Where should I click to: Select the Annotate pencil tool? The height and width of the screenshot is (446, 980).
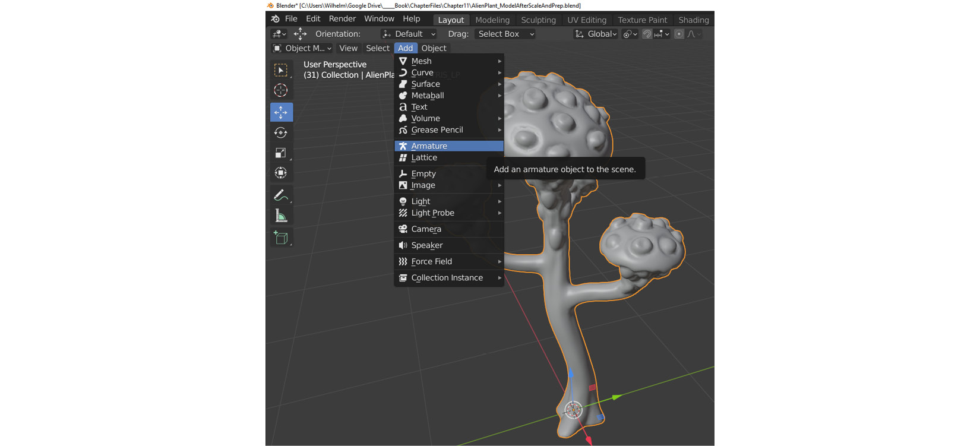click(x=281, y=195)
